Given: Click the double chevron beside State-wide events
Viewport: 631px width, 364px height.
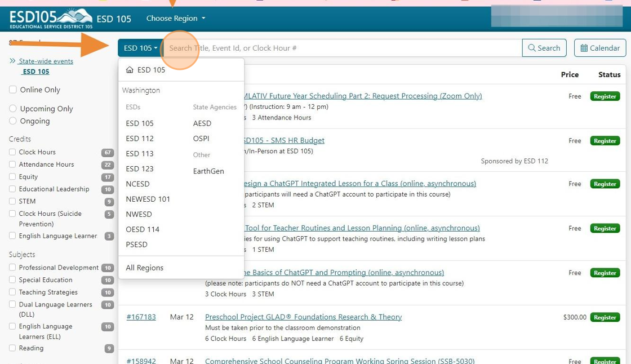Looking at the screenshot, I should click(12, 61).
